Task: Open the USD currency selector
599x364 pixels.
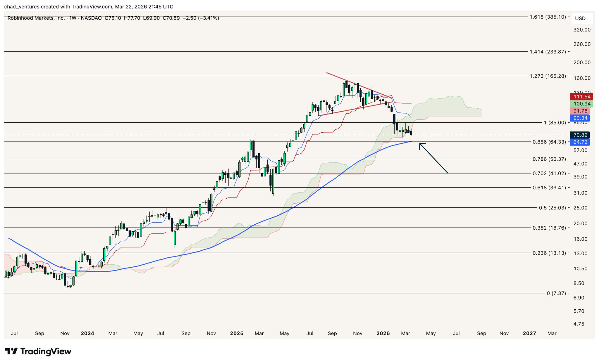Action: click(x=580, y=18)
